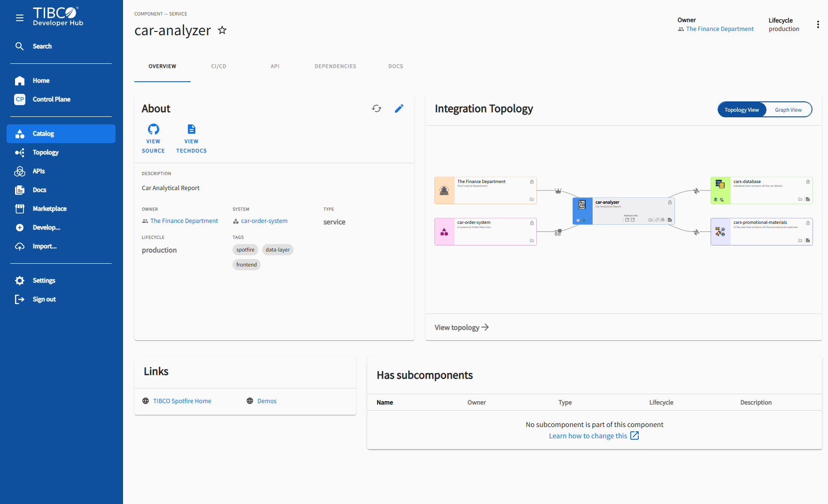Click the Search magnifier icon
828x504 pixels.
point(19,46)
